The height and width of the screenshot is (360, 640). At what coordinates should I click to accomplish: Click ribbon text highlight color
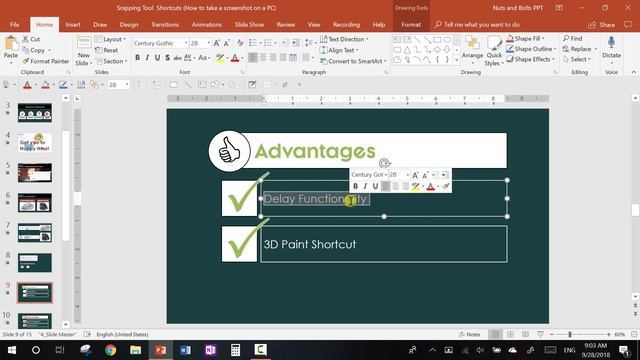220,58
